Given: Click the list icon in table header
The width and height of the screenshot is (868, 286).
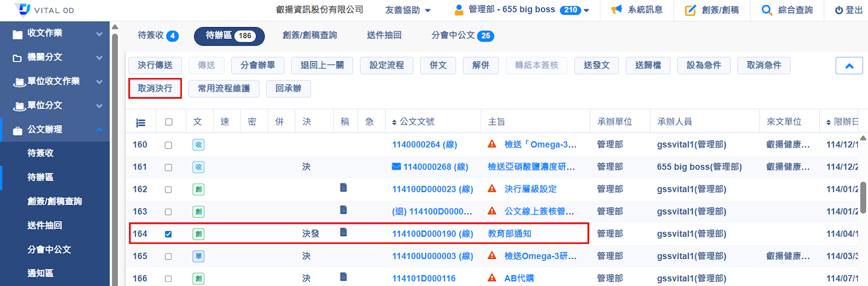Looking at the screenshot, I should (141, 123).
